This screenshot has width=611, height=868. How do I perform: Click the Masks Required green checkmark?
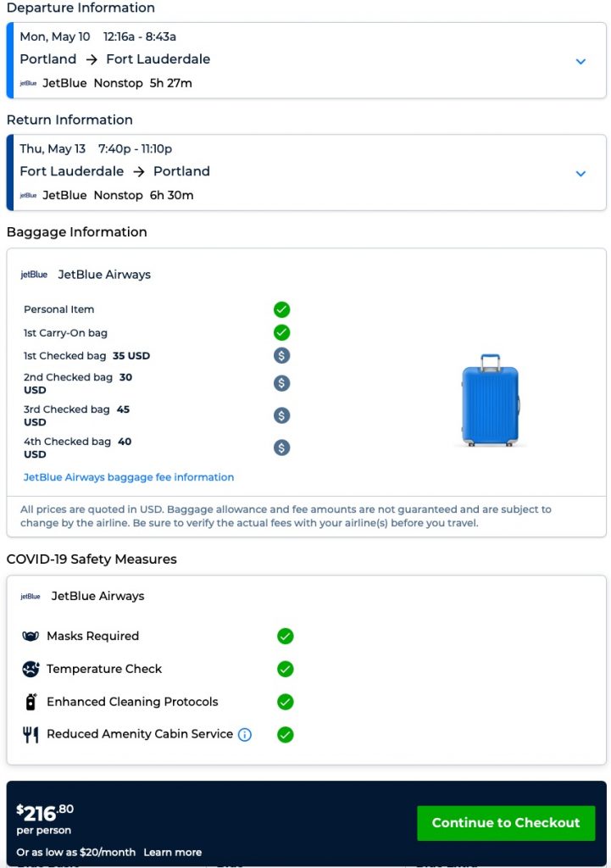tap(286, 637)
